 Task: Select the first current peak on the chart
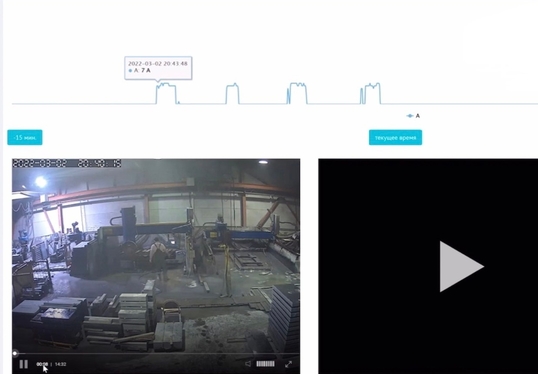[166, 93]
